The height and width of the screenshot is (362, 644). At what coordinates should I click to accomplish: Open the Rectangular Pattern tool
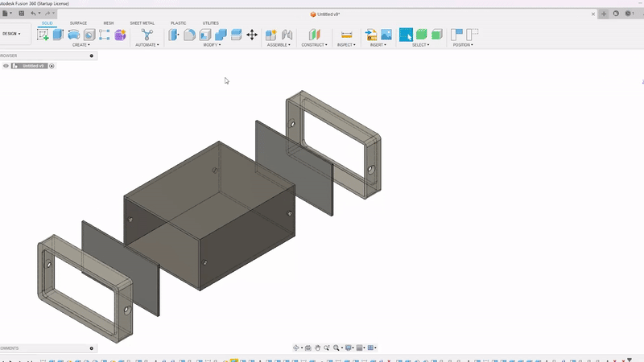click(x=105, y=35)
